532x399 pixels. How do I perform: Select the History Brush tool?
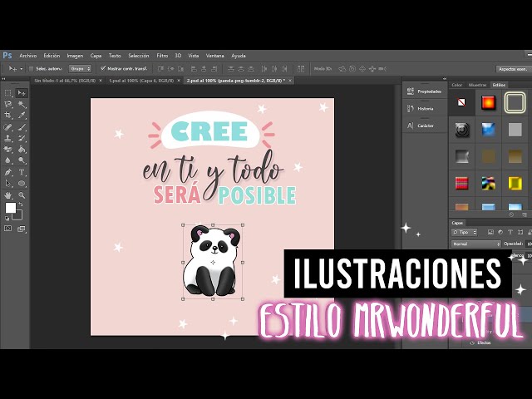pos(22,138)
